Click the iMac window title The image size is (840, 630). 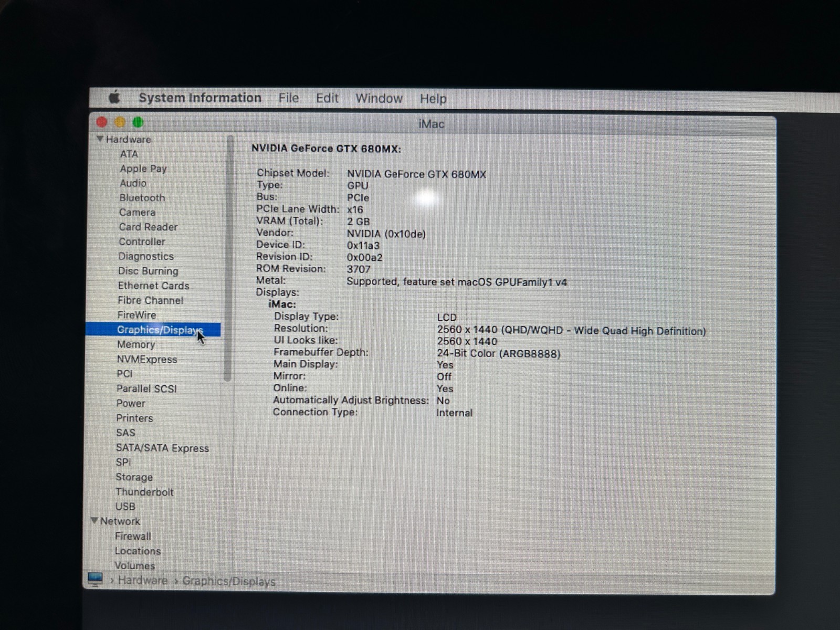[x=432, y=124]
